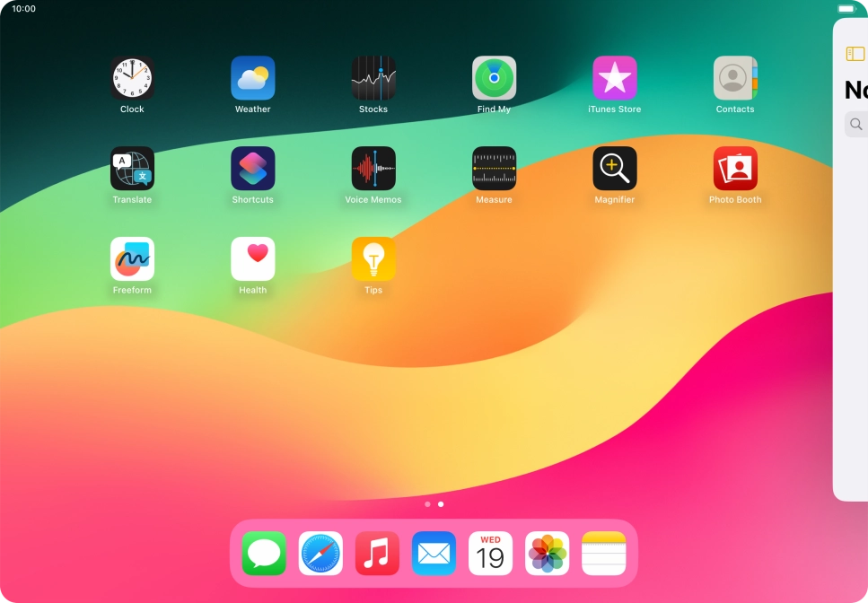868x603 pixels.
Task: Launch the Health app
Action: tap(253, 259)
